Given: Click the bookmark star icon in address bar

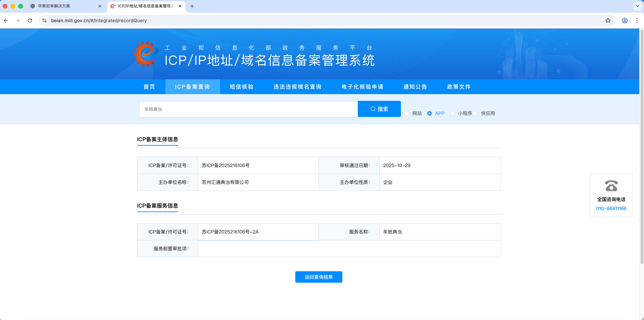Looking at the screenshot, I should pyautogui.click(x=608, y=21).
